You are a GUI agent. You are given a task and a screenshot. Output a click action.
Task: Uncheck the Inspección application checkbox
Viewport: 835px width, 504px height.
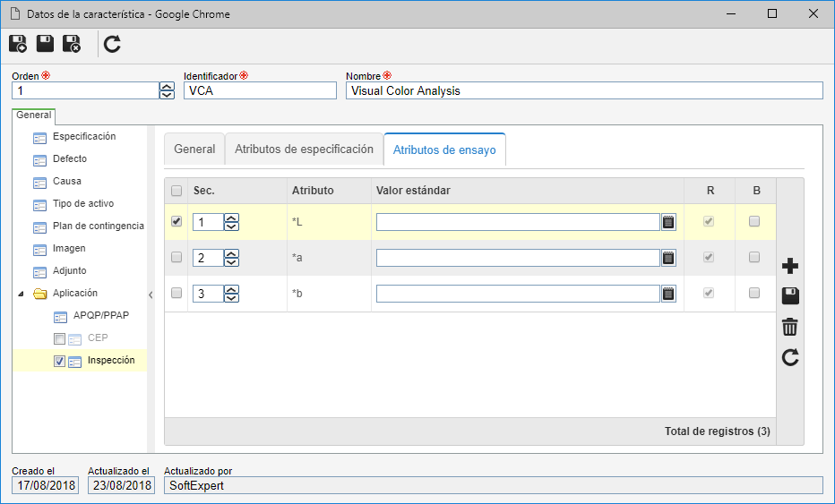pyautogui.click(x=60, y=361)
